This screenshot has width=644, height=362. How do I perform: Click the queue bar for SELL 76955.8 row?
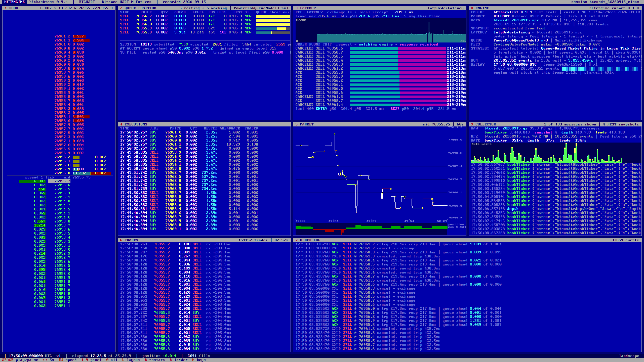pyautogui.click(x=273, y=32)
